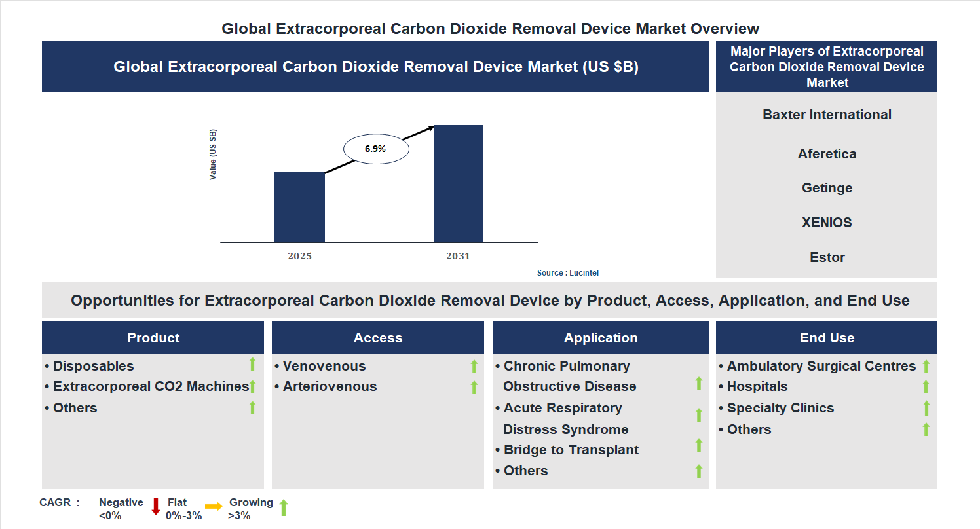The image size is (980, 529).
Task: Click the green Growing arrow in the CAGR legend
Action: point(284,507)
